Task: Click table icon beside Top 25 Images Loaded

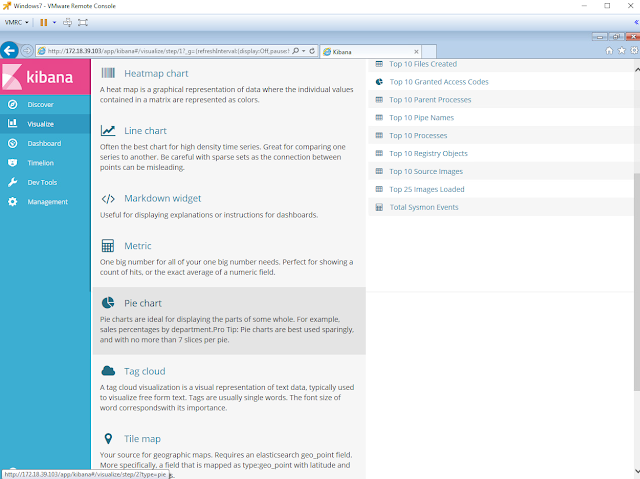Action: 379,189
